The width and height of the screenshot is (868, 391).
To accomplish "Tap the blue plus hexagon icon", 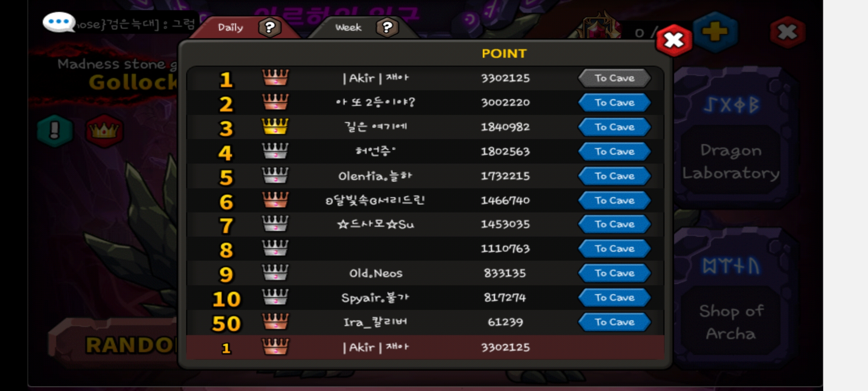I will click(715, 32).
